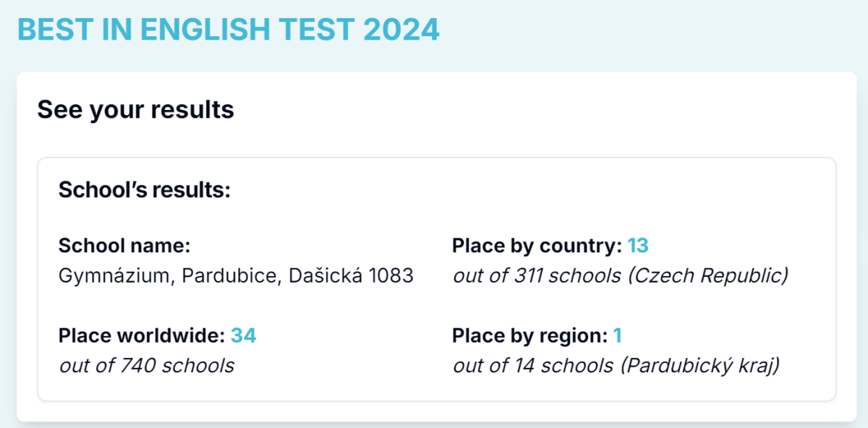The height and width of the screenshot is (428, 868).
Task: Select out of 14 schools text
Action: click(533, 365)
